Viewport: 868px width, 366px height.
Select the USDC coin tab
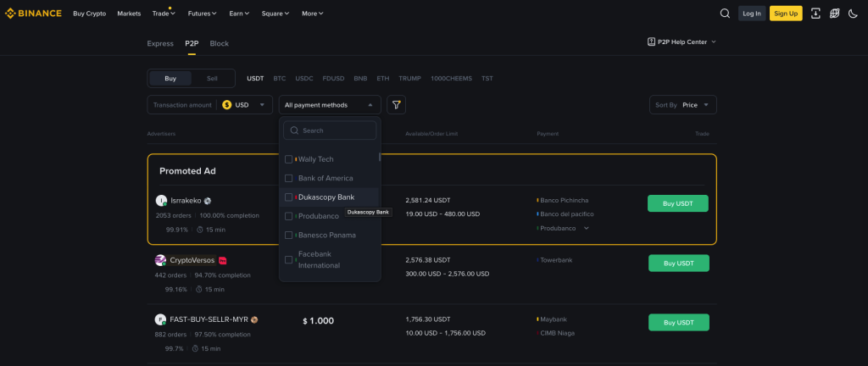click(304, 79)
